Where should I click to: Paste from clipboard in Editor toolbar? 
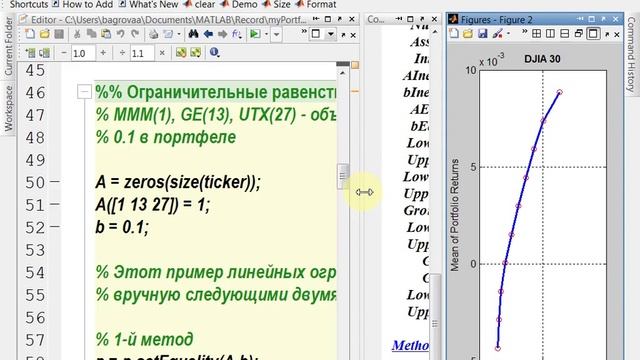coord(106,34)
